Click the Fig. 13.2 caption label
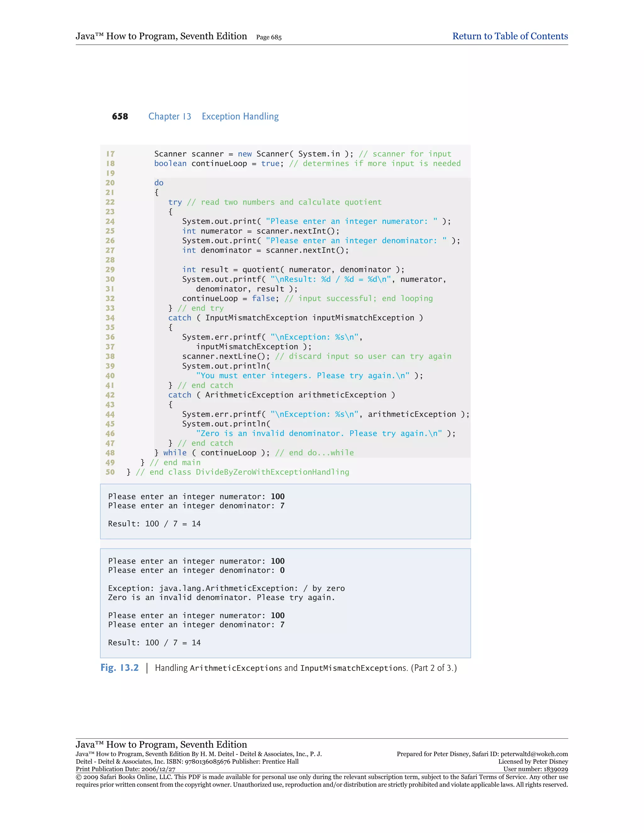This screenshot has width=644, height=833. (119, 668)
